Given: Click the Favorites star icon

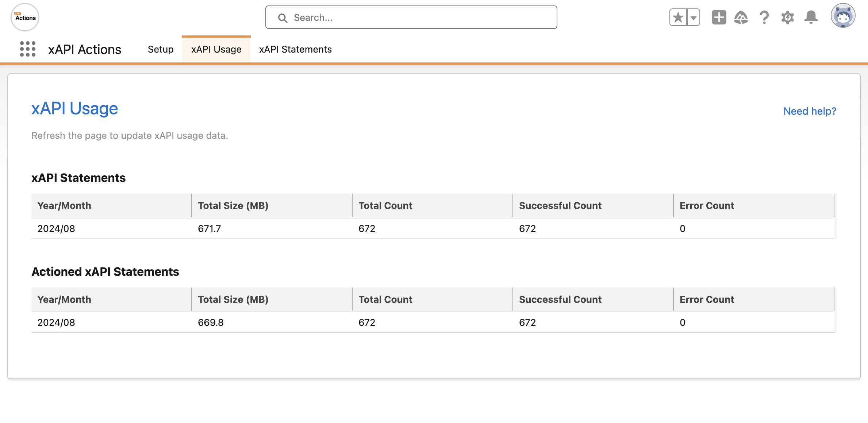Looking at the screenshot, I should pyautogui.click(x=678, y=18).
